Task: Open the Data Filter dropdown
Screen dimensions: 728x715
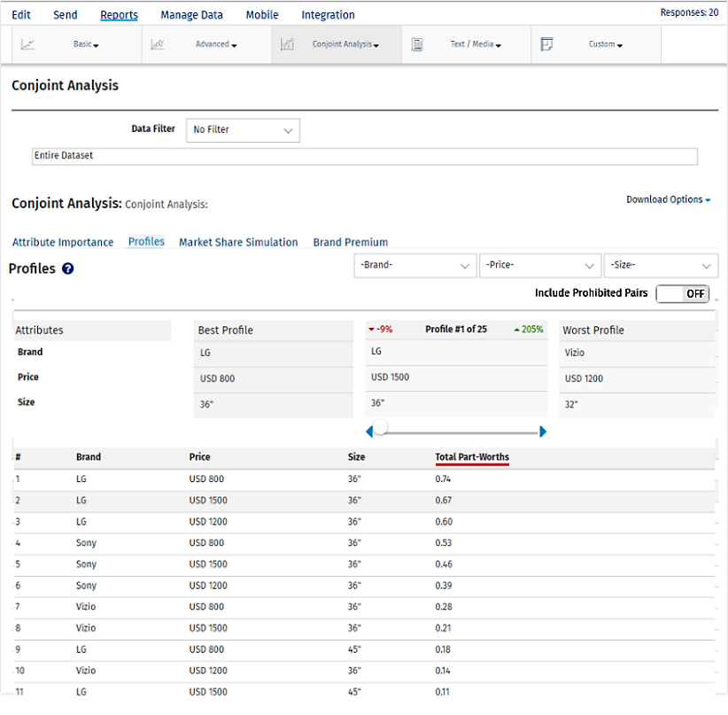Action: point(243,130)
